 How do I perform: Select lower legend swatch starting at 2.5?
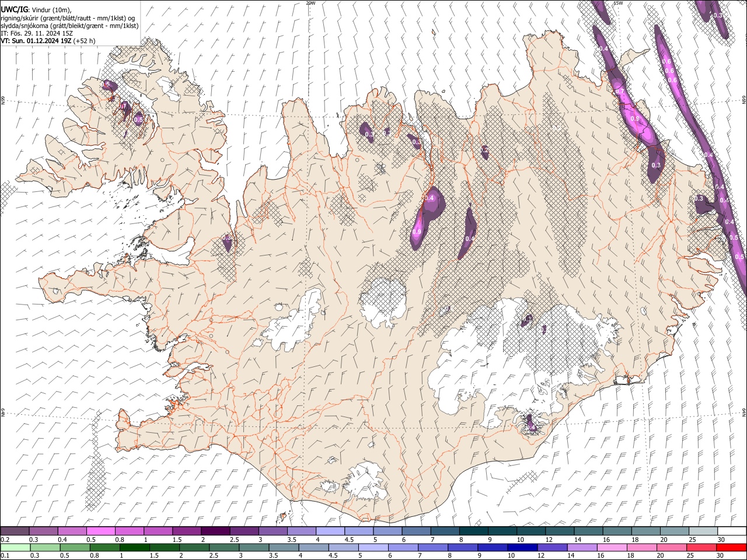click(x=224, y=547)
